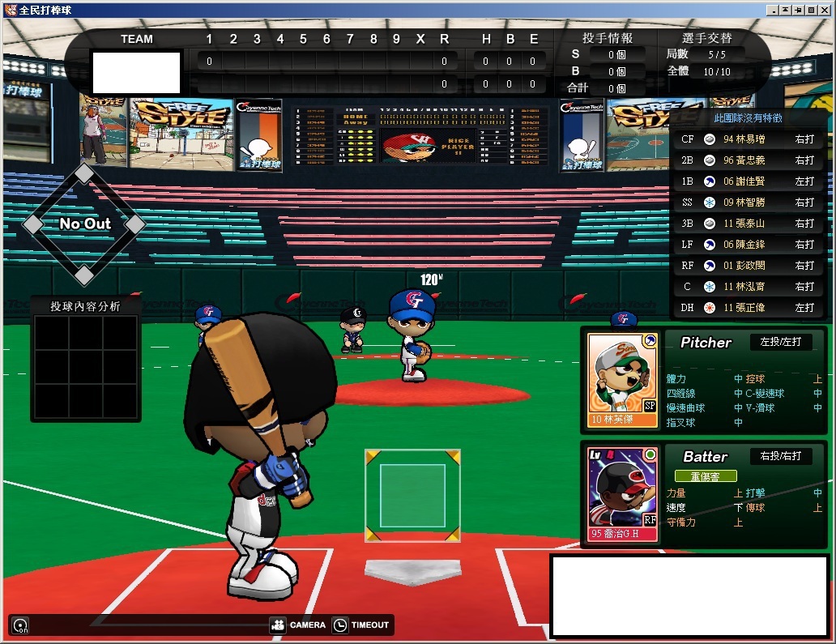Select lineup row 2B 96 黃忠義
Screen dimensions: 836x644
pos(748,160)
